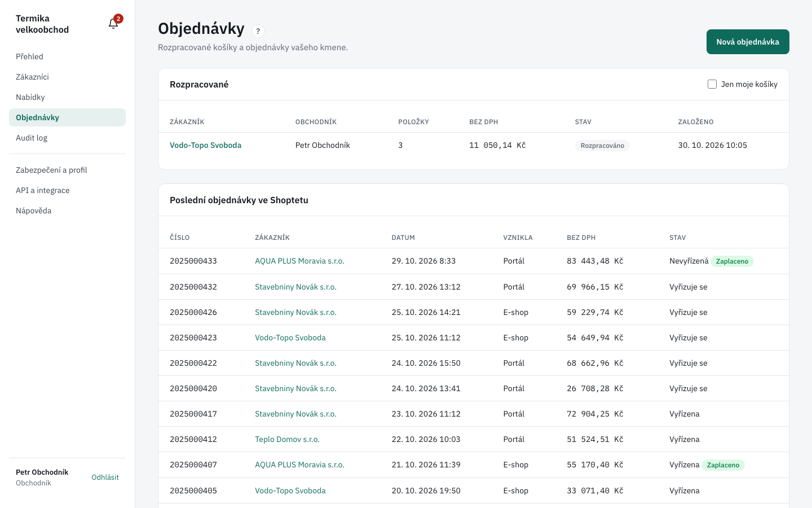Click Zaplaceno badge on order 2025000433
Image resolution: width=812 pixels, height=508 pixels.
click(732, 261)
